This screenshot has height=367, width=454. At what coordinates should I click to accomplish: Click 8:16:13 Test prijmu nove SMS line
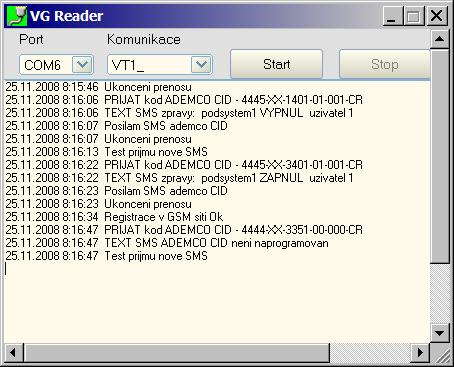(x=107, y=152)
